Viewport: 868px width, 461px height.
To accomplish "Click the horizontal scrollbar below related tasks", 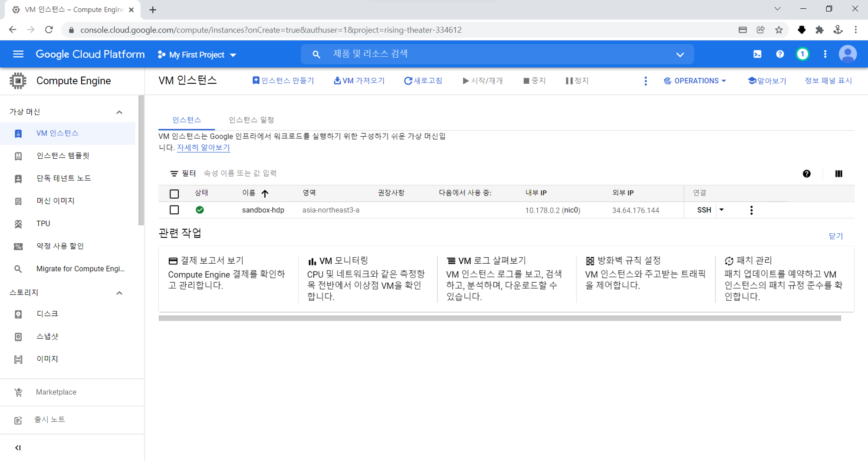I will pos(500,318).
